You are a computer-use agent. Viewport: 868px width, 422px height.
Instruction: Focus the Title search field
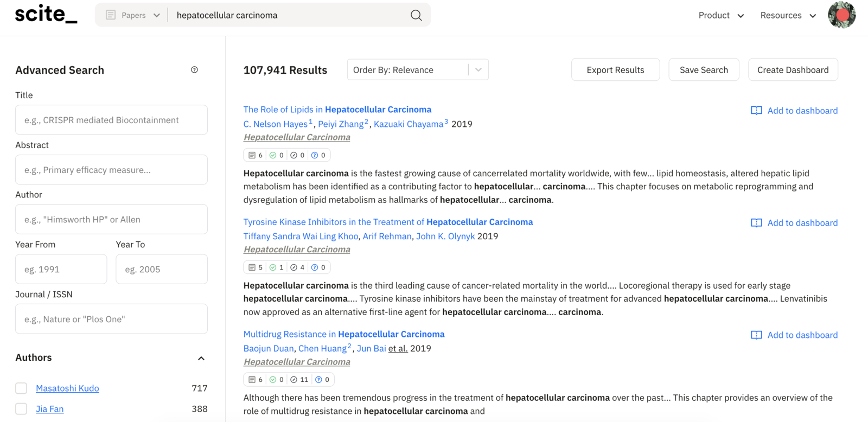click(111, 120)
